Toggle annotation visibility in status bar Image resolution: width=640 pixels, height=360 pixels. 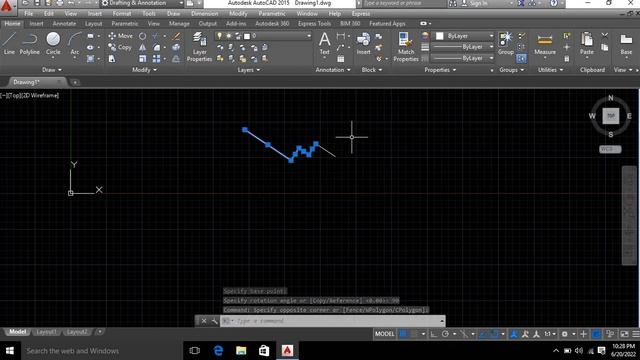(514, 334)
